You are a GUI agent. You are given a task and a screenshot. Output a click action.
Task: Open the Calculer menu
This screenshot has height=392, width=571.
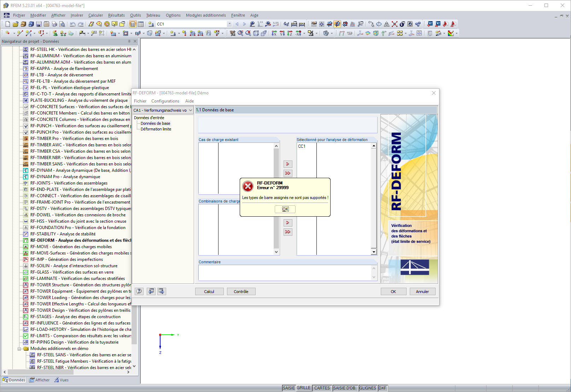click(95, 15)
